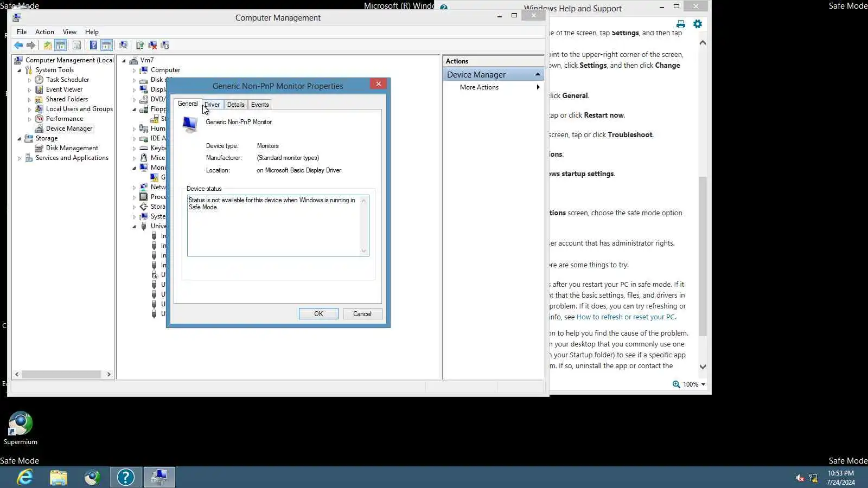Click the Supermium globe icon on the taskbar
This screenshot has height=488, width=868.
coord(92,477)
